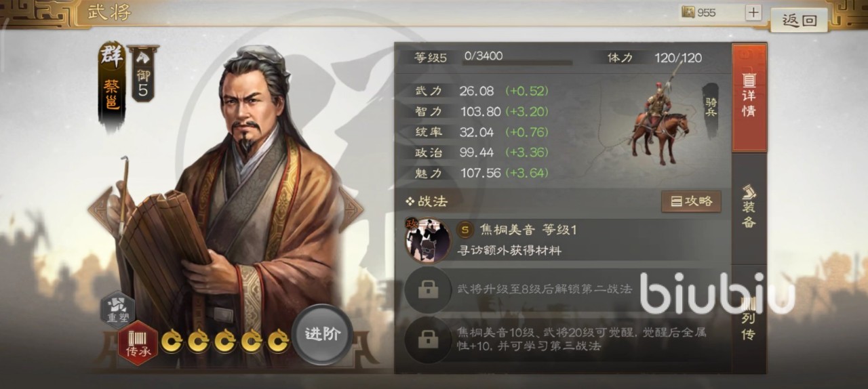The image size is (868, 389).
Task: Click the 重塑 reshape icon
Action: click(x=117, y=310)
